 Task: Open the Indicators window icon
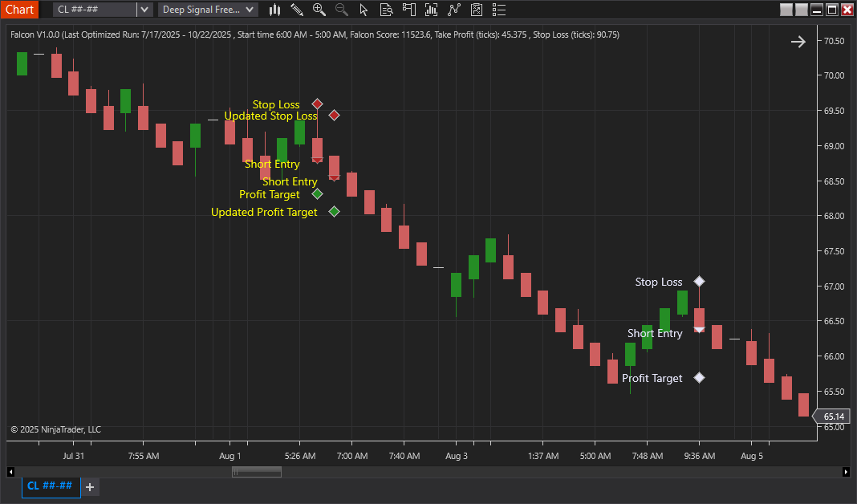432,10
